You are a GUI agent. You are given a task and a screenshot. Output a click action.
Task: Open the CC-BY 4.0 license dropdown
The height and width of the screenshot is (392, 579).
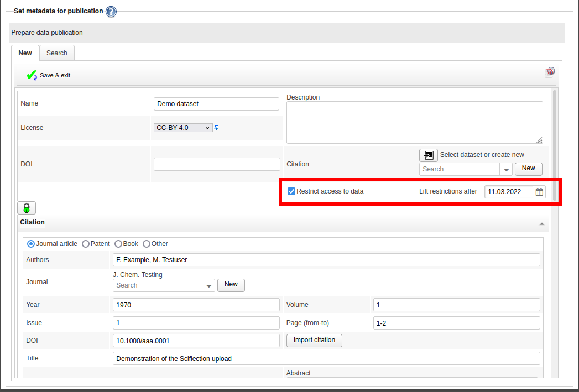(183, 128)
